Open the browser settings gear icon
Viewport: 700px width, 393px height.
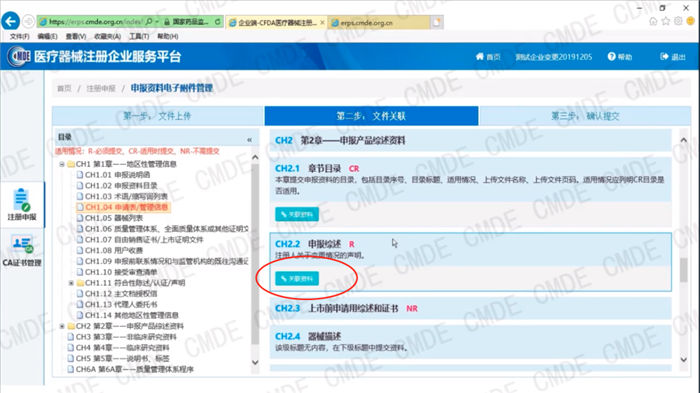coord(678,21)
